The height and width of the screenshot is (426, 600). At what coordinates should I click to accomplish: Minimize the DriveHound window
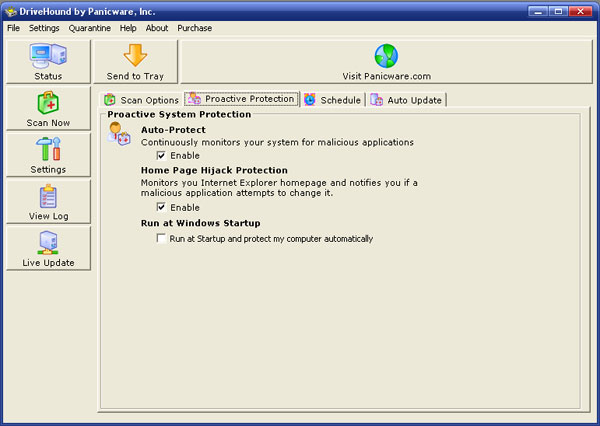coord(538,11)
